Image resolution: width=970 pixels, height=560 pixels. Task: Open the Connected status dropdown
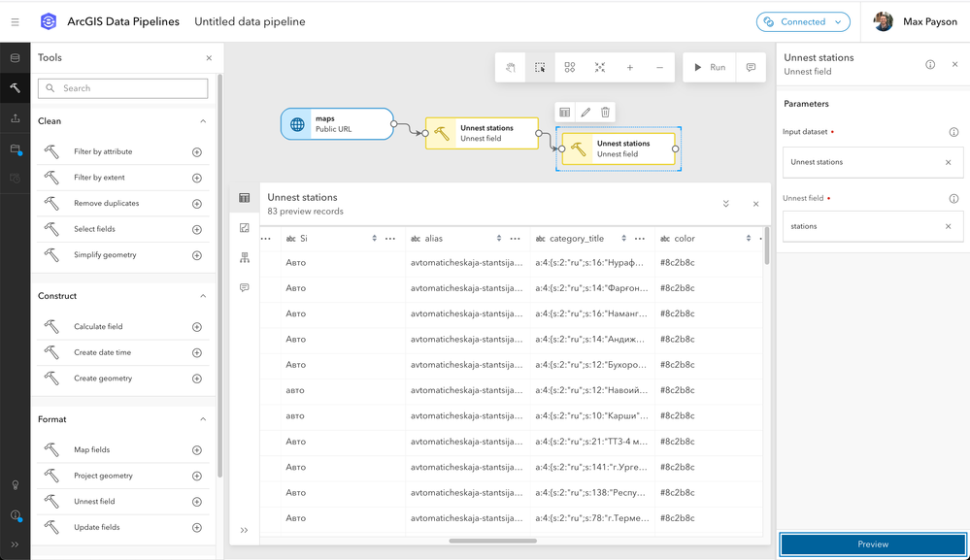pos(803,21)
